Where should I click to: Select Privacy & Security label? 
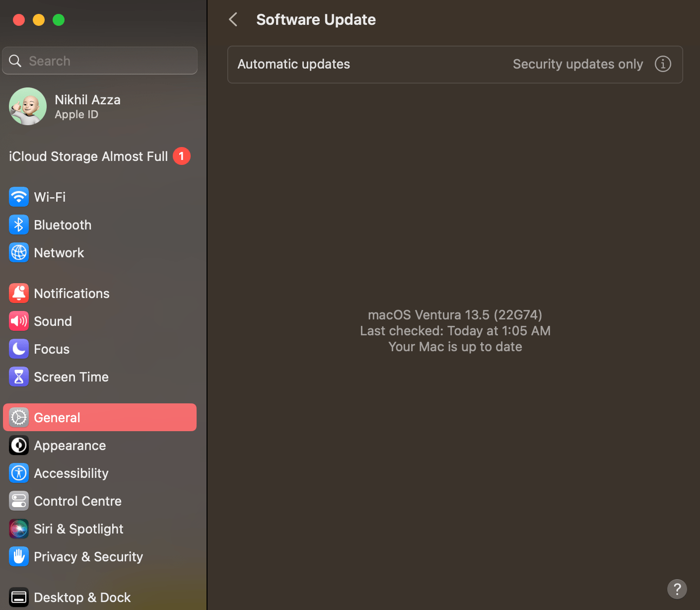click(x=88, y=557)
